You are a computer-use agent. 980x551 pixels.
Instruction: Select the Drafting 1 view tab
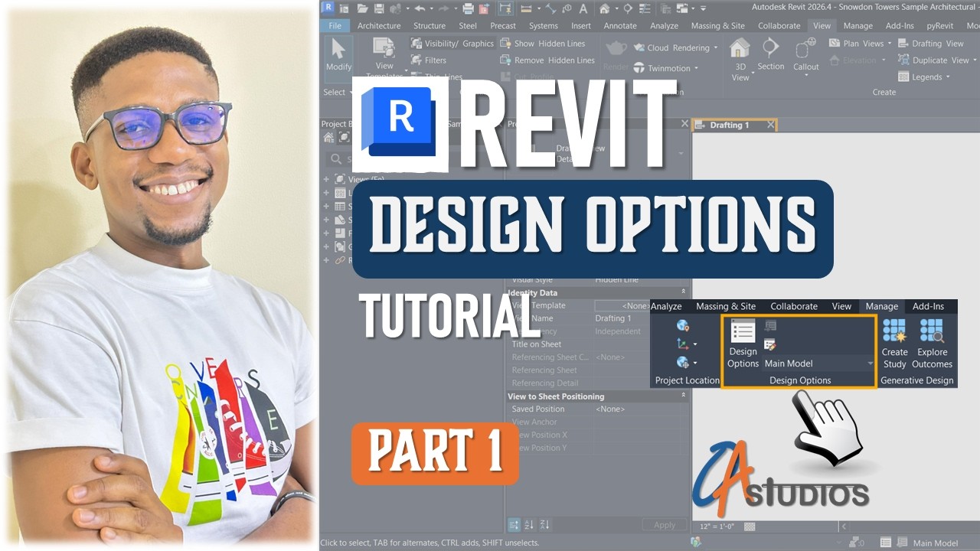(x=729, y=125)
